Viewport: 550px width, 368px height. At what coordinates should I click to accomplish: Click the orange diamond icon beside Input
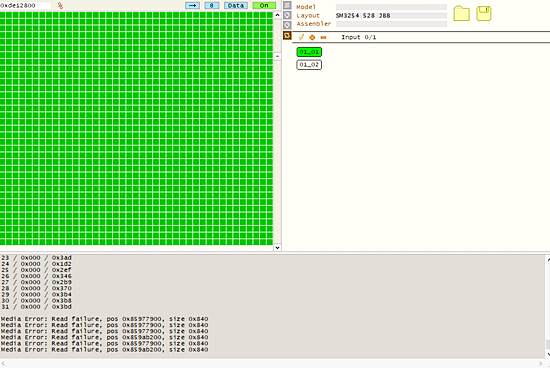(x=312, y=37)
